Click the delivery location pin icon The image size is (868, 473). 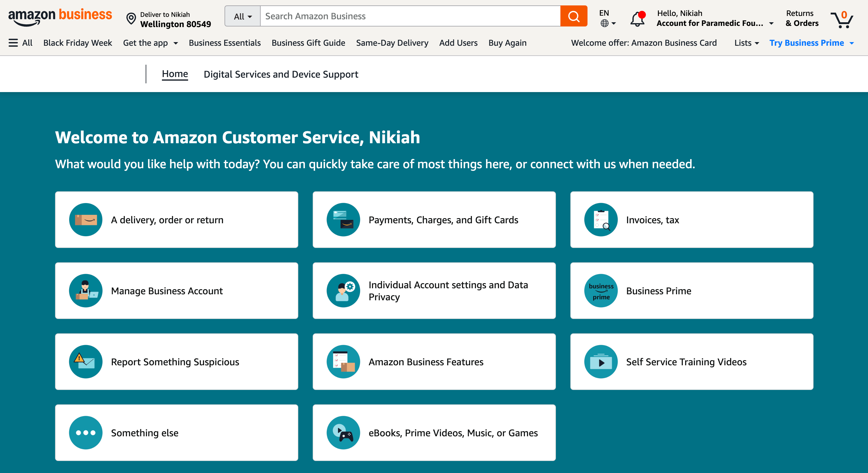pyautogui.click(x=131, y=19)
